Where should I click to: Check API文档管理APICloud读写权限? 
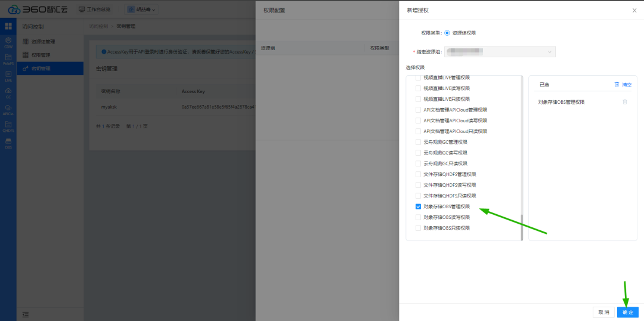pos(418,121)
